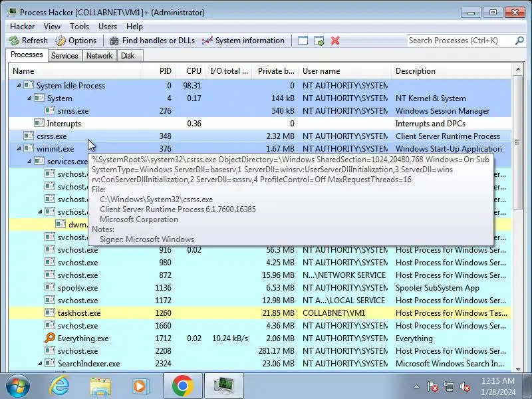Click N...\NETWORK SERVICE user name cell
The width and height of the screenshot is (532, 399).
pyautogui.click(x=344, y=275)
